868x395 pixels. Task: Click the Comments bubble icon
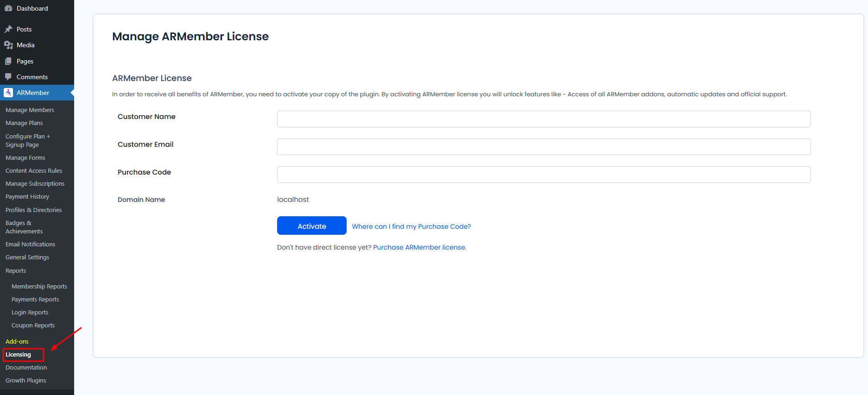pos(8,77)
